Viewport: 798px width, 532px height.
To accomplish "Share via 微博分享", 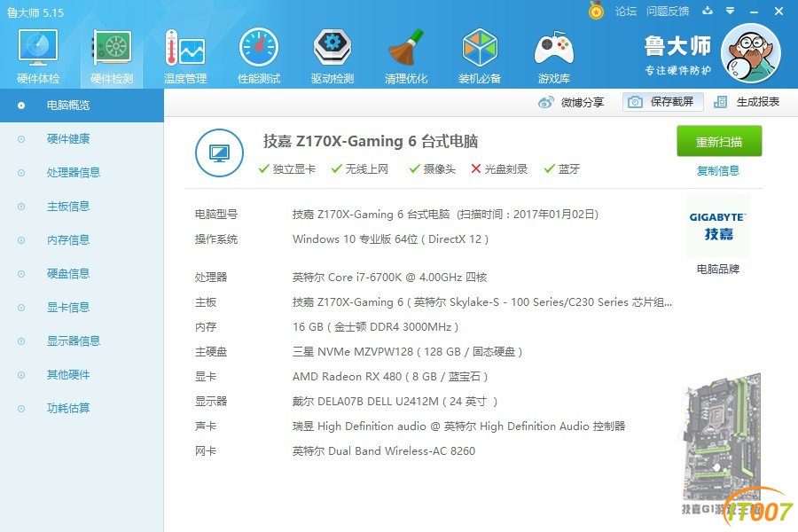I will coord(571,102).
